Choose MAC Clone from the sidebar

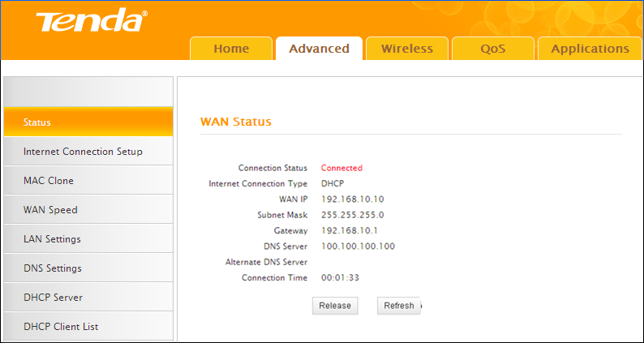click(x=88, y=181)
